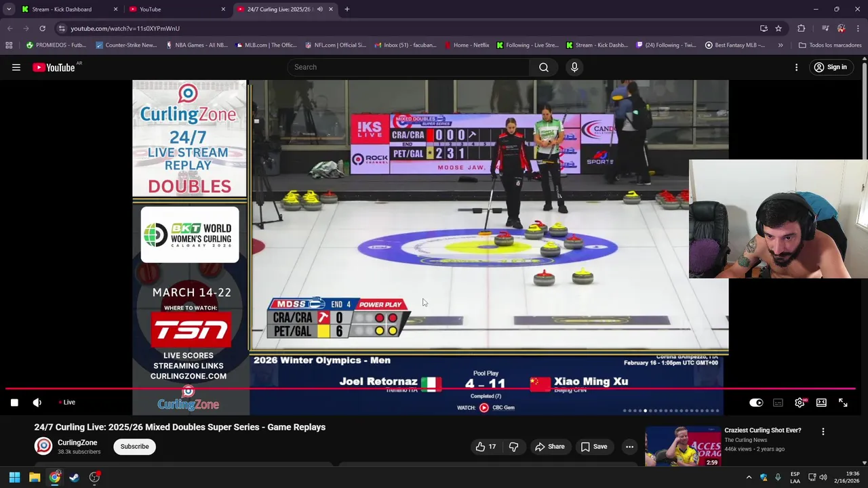Open the player settings gear
Image resolution: width=868 pixels, height=488 pixels.
tap(800, 403)
